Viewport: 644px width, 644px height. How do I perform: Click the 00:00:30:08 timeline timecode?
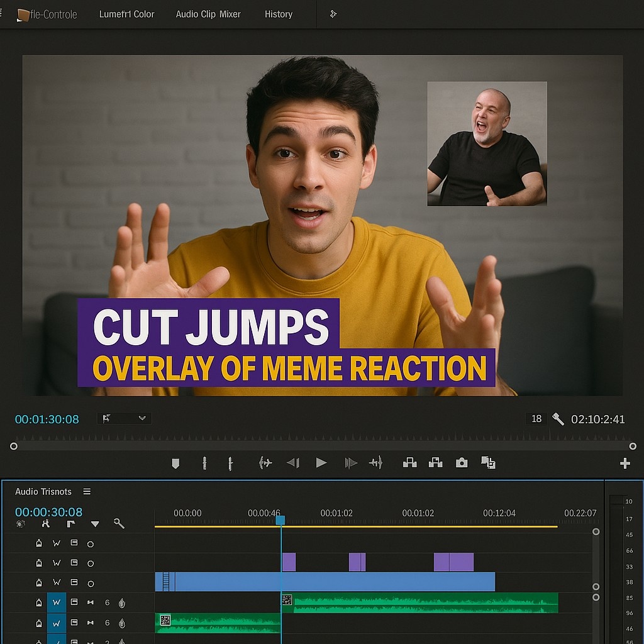pos(48,512)
